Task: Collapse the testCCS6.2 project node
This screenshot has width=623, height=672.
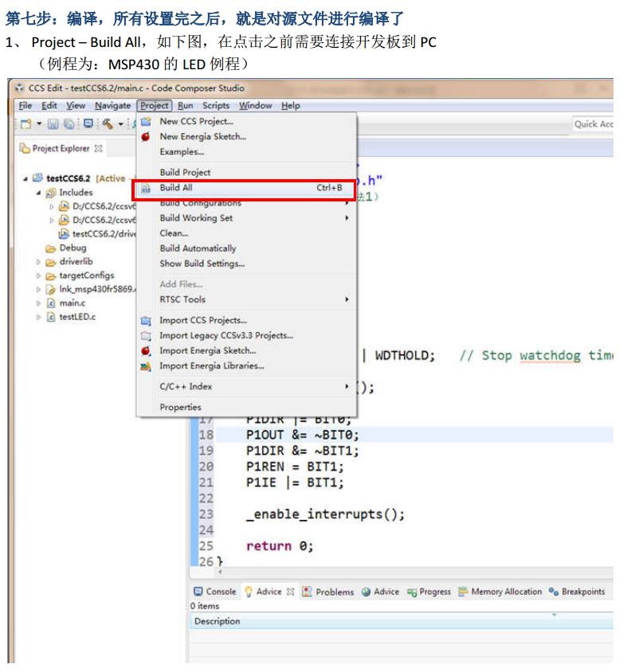Action: [x=25, y=178]
